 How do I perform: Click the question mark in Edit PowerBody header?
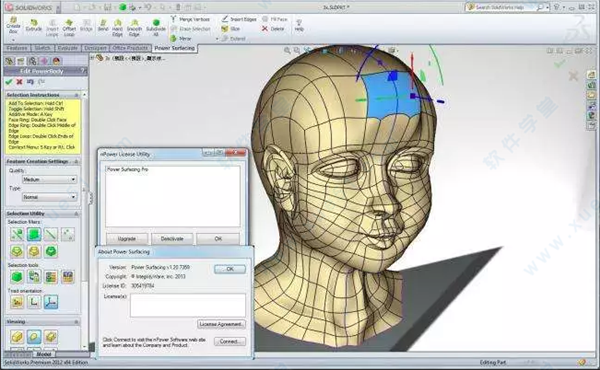click(82, 71)
